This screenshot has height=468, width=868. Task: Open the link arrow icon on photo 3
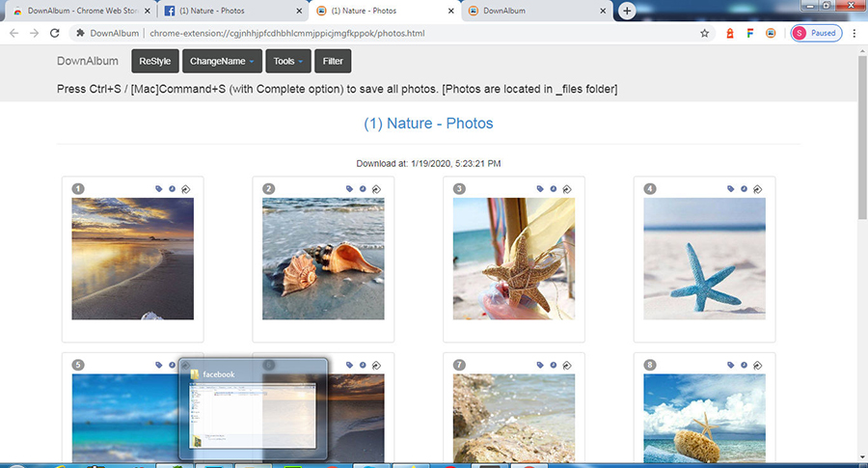567,189
